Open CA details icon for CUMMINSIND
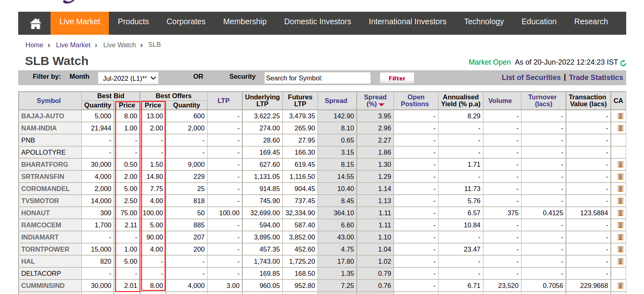Screen dimensions: 644x294 [x=620, y=286]
